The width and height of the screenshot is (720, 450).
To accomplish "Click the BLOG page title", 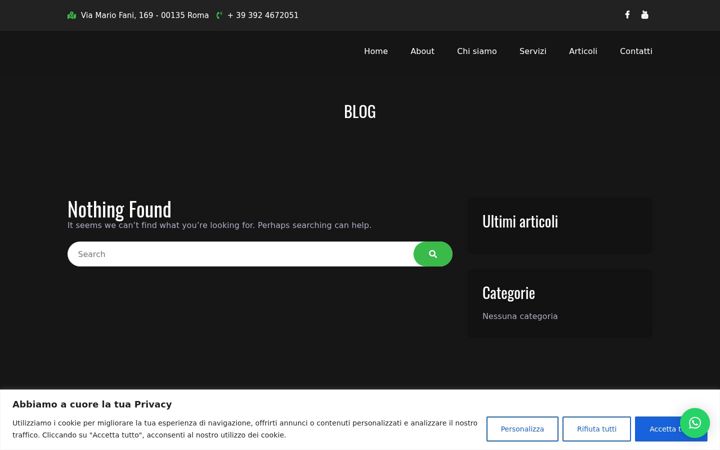I will click(360, 112).
